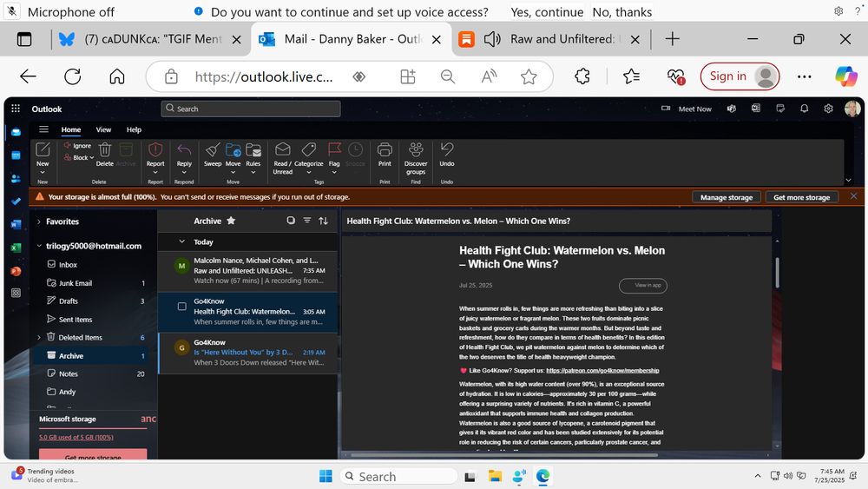This screenshot has height=489, width=868.
Task: Switch to the Home ribbon tab
Action: pyautogui.click(x=71, y=129)
